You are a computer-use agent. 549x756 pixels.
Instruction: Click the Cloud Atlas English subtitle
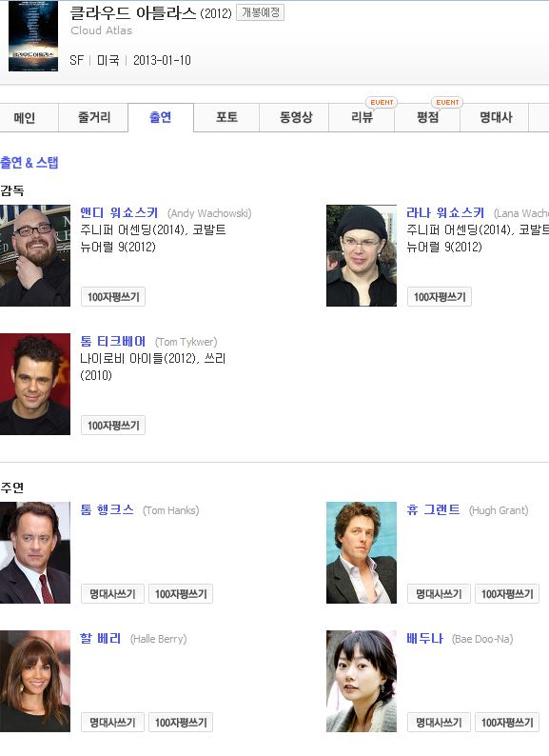101,30
